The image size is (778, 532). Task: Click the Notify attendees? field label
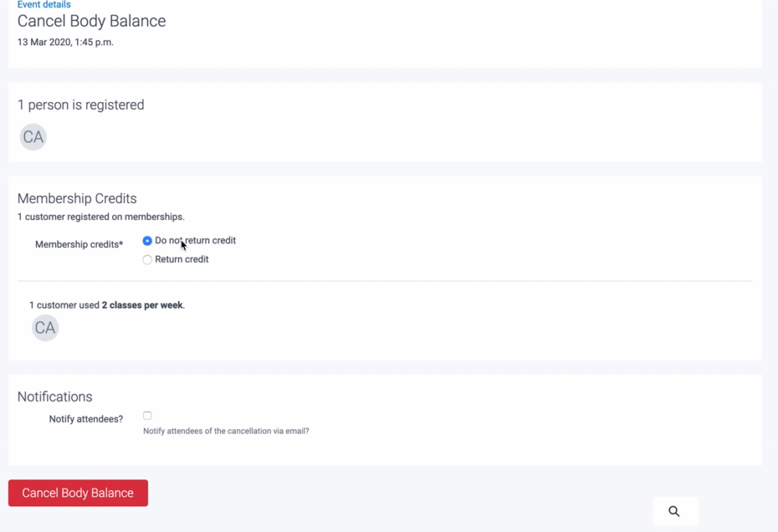[86, 419]
